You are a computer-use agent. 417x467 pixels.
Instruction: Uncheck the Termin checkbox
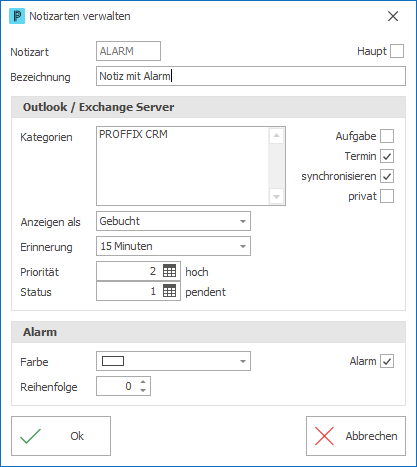[387, 156]
